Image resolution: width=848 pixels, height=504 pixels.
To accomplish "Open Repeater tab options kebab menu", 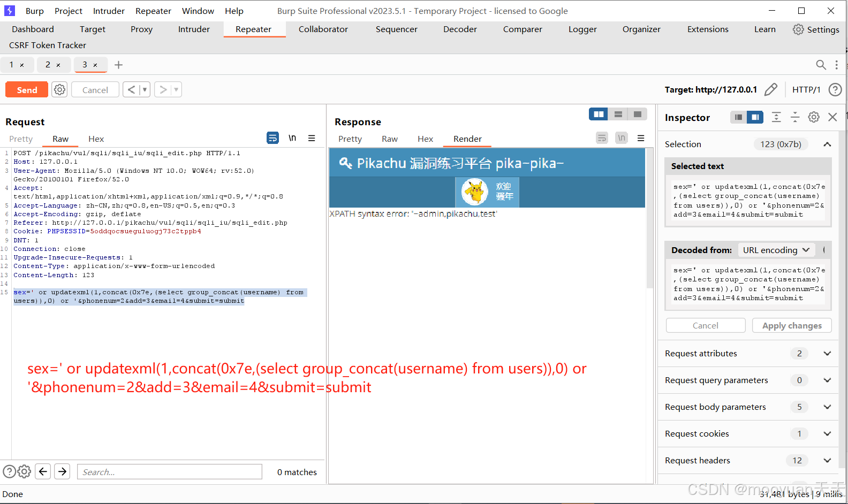I will (837, 65).
